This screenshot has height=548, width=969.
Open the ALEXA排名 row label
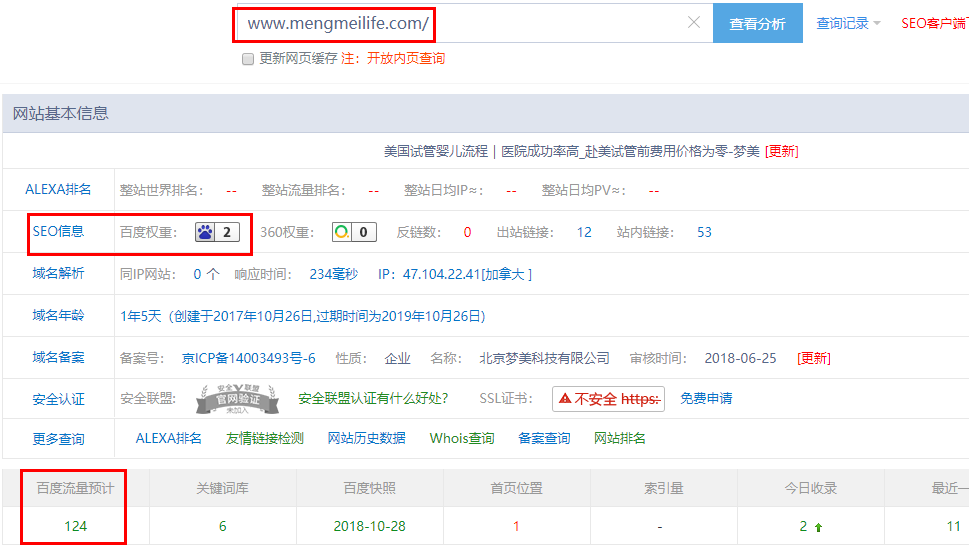58,190
